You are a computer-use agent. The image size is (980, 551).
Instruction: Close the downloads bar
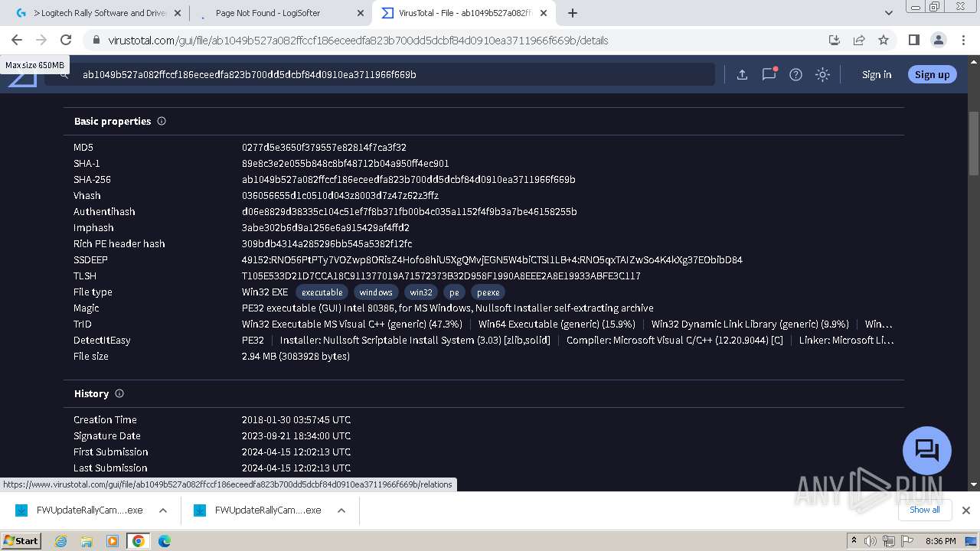tap(966, 510)
